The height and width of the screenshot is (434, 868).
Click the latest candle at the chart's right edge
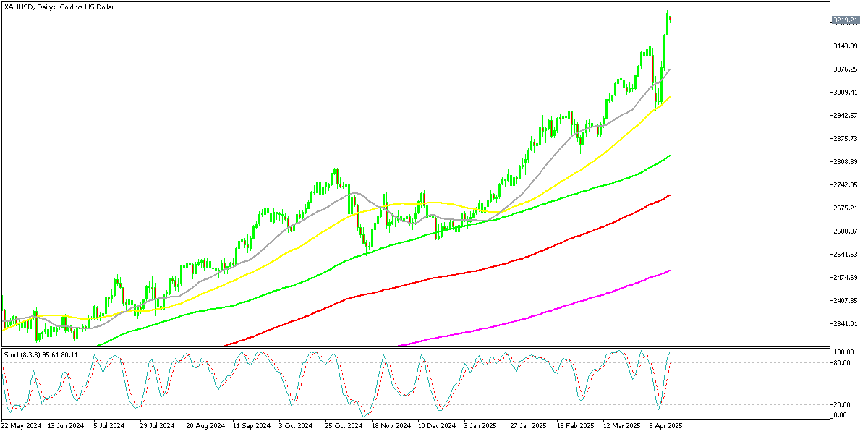[671, 19]
